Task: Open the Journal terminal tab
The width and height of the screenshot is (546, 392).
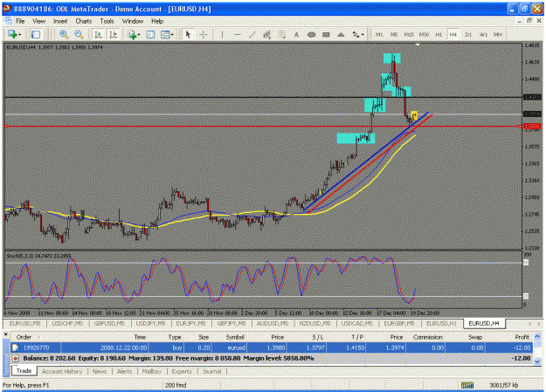Action: 211,371
